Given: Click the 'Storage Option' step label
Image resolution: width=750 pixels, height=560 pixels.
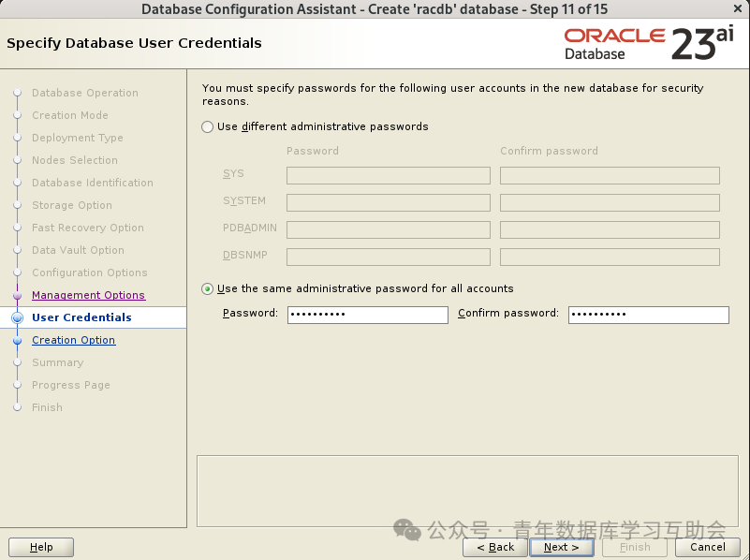Looking at the screenshot, I should (x=72, y=205).
